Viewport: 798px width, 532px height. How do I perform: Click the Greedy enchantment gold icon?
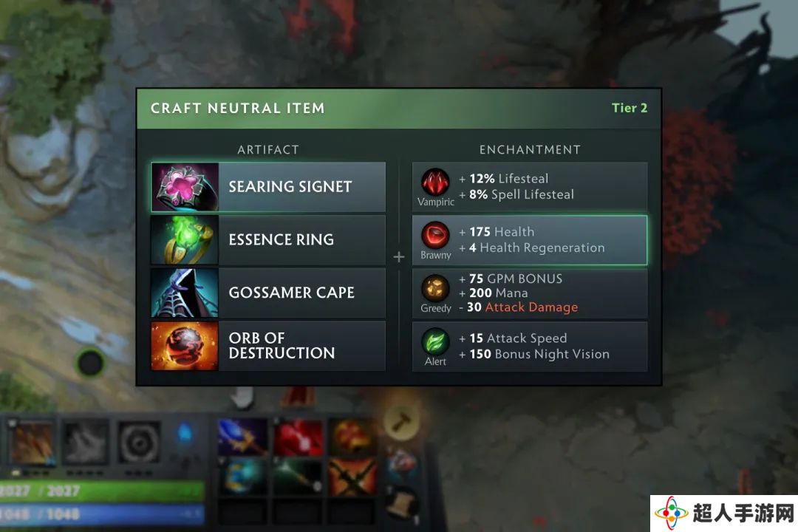pos(435,287)
